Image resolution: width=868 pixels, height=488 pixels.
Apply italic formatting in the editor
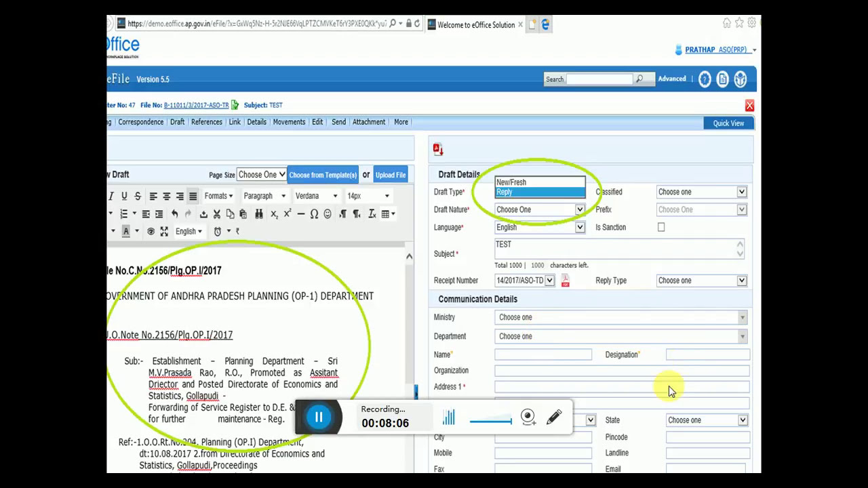click(111, 196)
